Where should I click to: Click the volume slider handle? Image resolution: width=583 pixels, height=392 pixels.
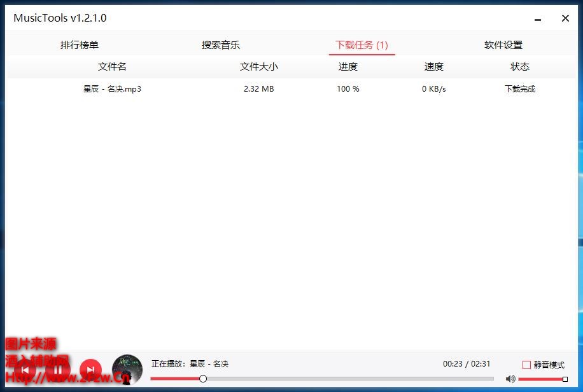coord(565,379)
